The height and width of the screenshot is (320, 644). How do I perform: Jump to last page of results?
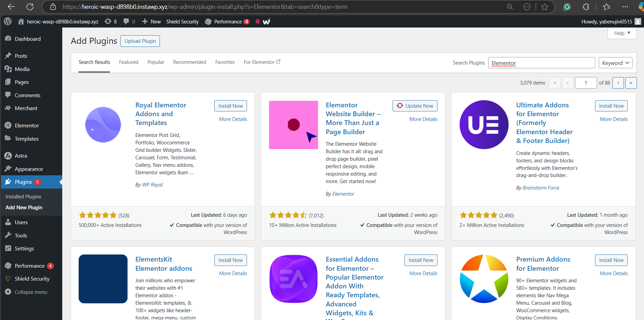click(631, 83)
